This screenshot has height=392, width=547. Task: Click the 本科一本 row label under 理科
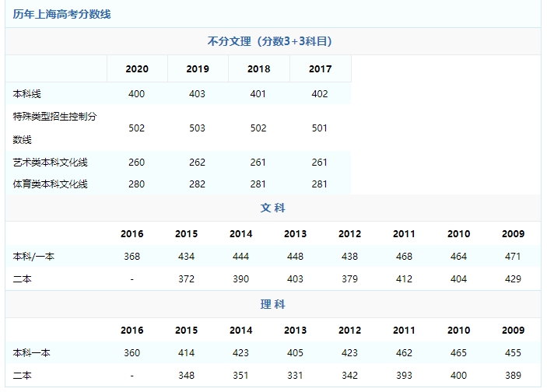32,353
